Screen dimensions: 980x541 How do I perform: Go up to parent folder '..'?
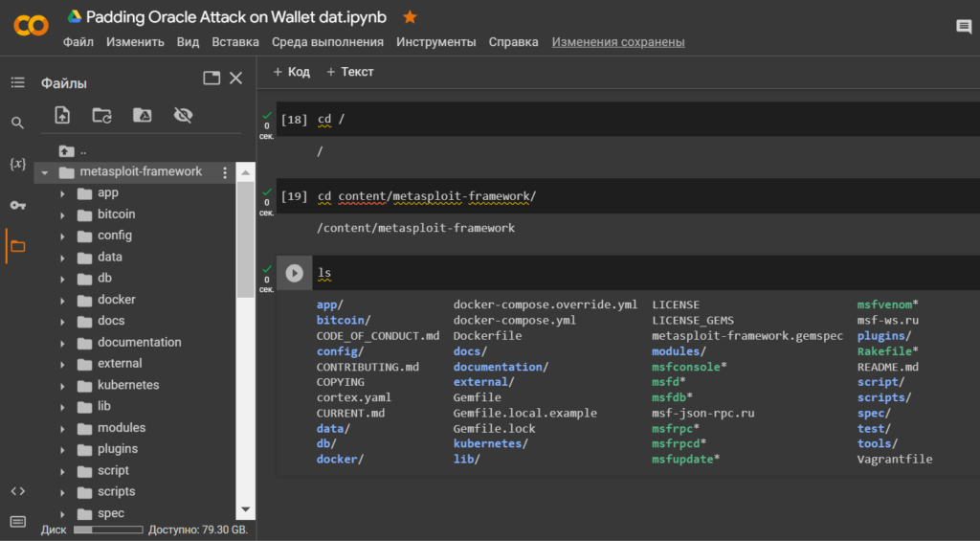pos(73,150)
